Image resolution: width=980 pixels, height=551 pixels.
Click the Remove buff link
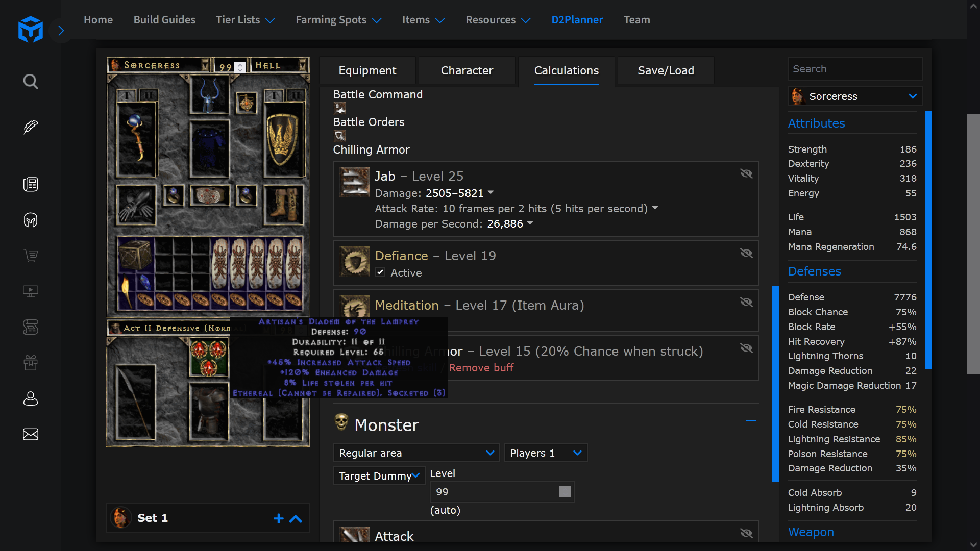[481, 368]
